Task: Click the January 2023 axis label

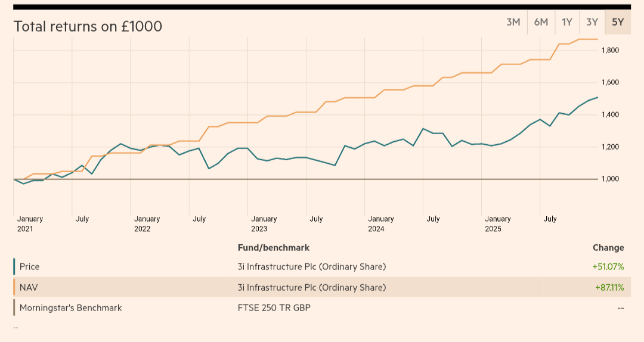Action: point(264,224)
